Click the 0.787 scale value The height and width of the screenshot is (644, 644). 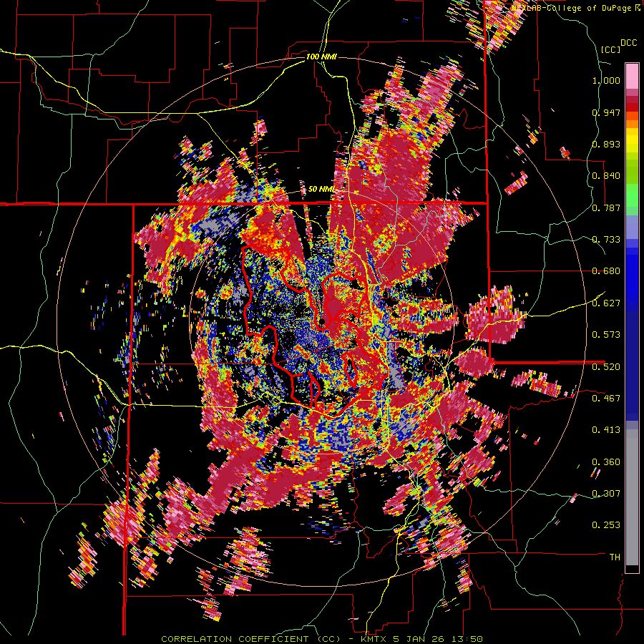click(x=606, y=208)
